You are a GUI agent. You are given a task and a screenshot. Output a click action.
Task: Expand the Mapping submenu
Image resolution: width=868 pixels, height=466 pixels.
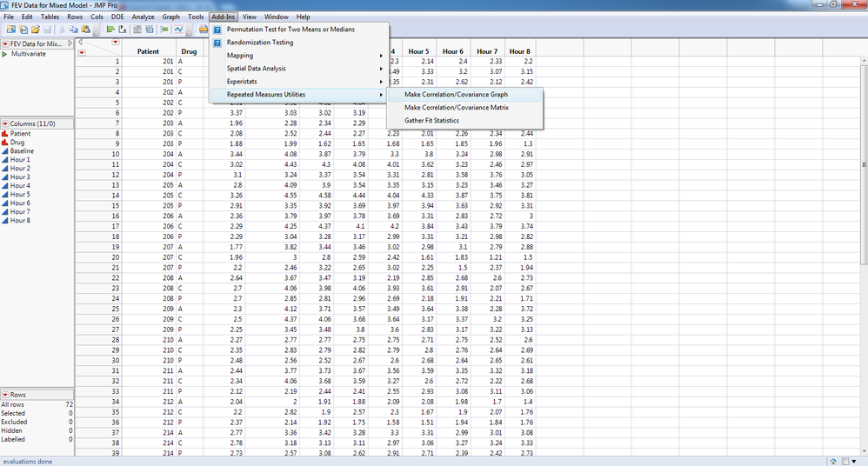(299, 56)
